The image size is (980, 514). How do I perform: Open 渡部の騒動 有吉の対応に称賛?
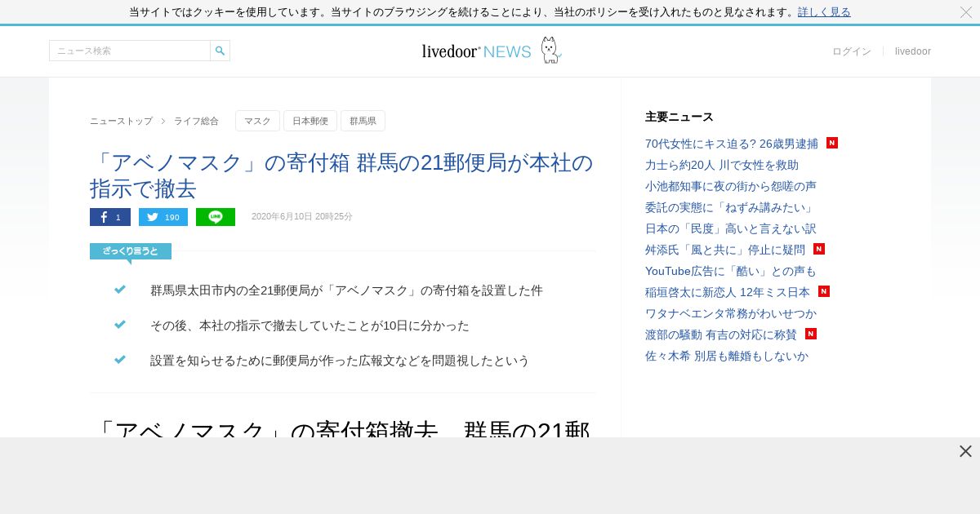pos(721,335)
